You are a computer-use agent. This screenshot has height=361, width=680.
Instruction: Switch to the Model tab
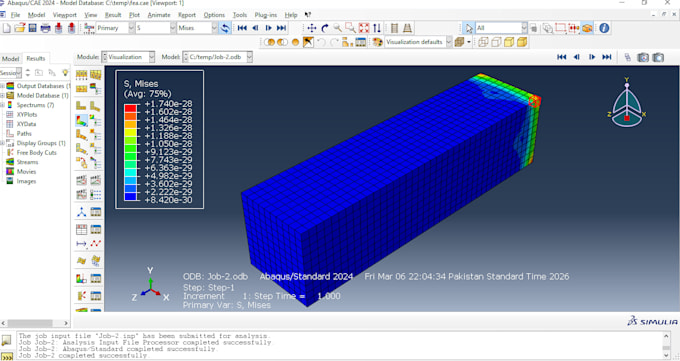[x=10, y=59]
